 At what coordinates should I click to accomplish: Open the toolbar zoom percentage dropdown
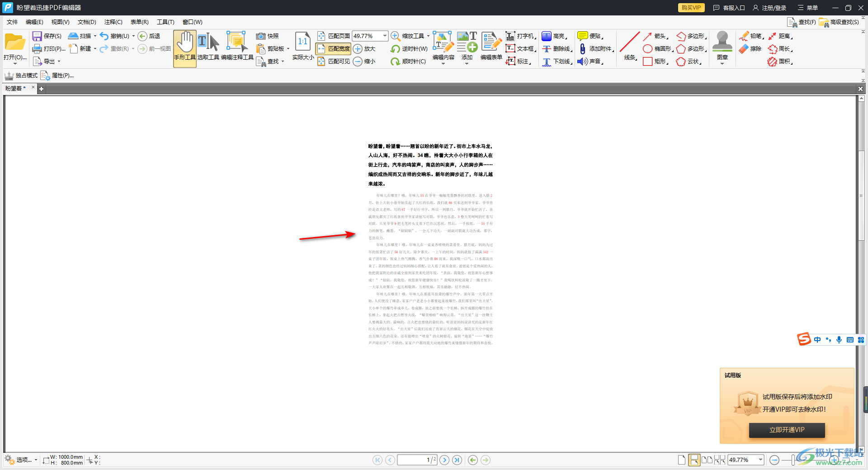pos(385,36)
